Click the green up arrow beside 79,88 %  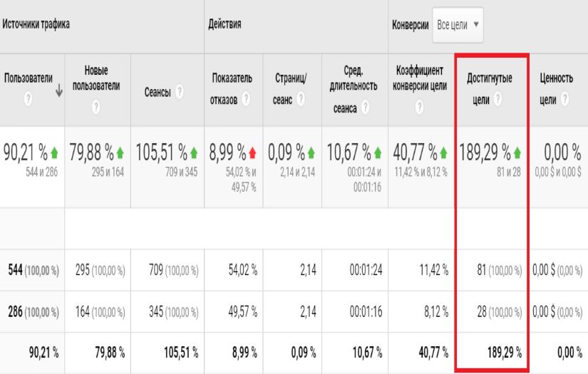click(x=120, y=152)
